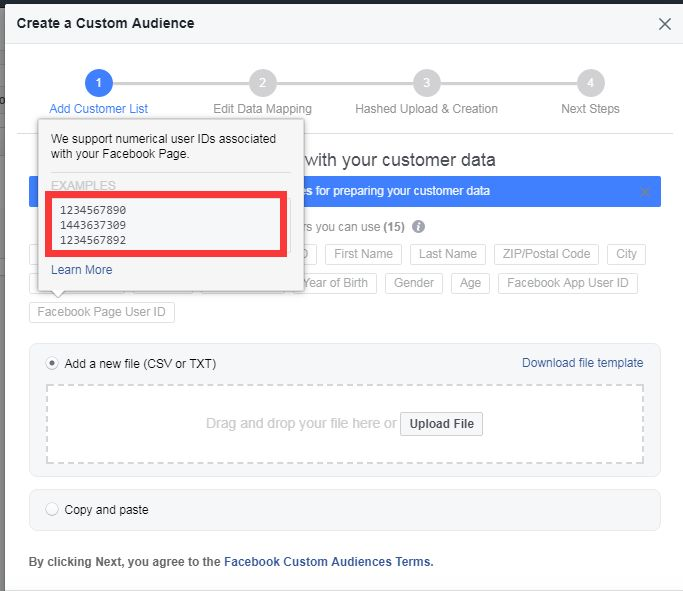Click Learn More in the tooltip
The image size is (683, 591).
pyautogui.click(x=81, y=270)
